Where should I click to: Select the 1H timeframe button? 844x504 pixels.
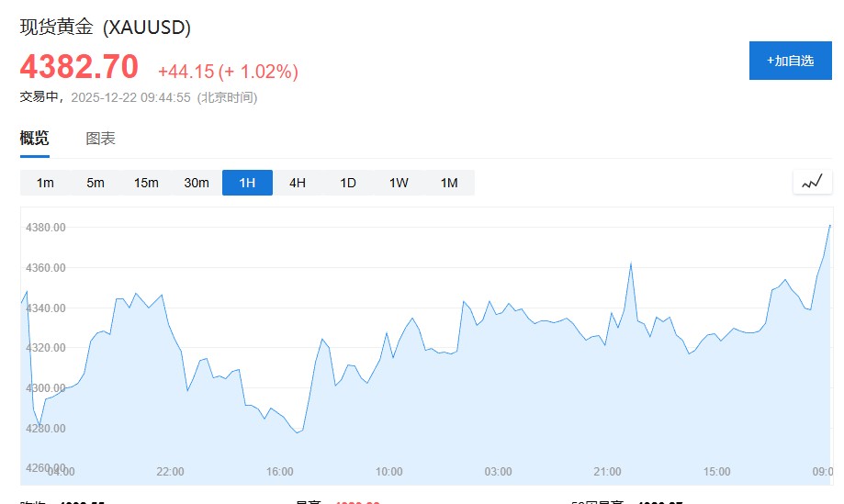click(247, 183)
